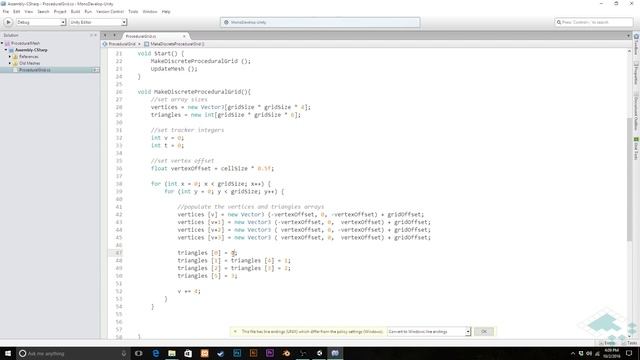The height and width of the screenshot is (360, 640).
Task: Open the Tools menu
Action: pos(133,11)
